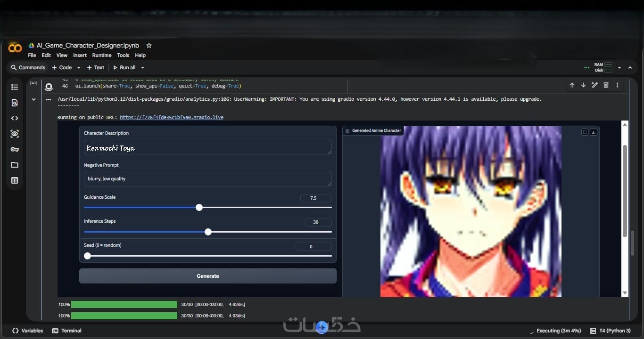644x339 pixels.
Task: Add a new Text cell
Action: (96, 68)
